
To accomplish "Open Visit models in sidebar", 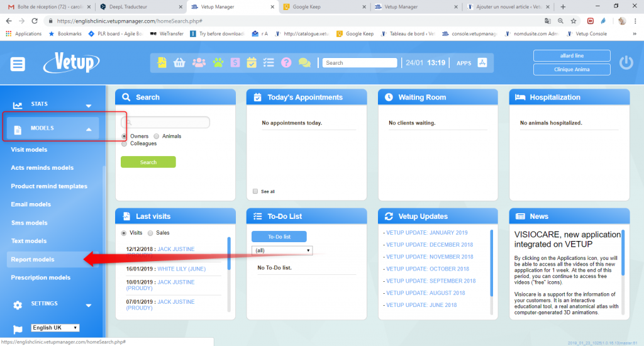I will click(29, 150).
